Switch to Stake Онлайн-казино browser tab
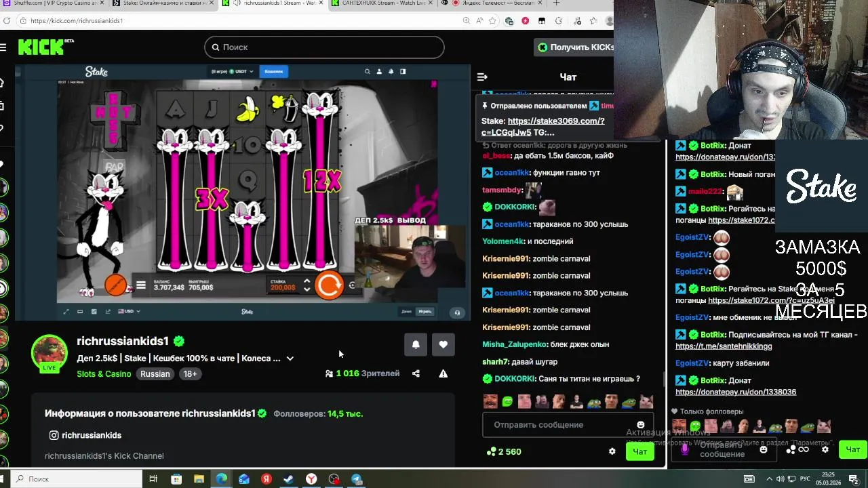Image resolution: width=868 pixels, height=488 pixels. 163,3
